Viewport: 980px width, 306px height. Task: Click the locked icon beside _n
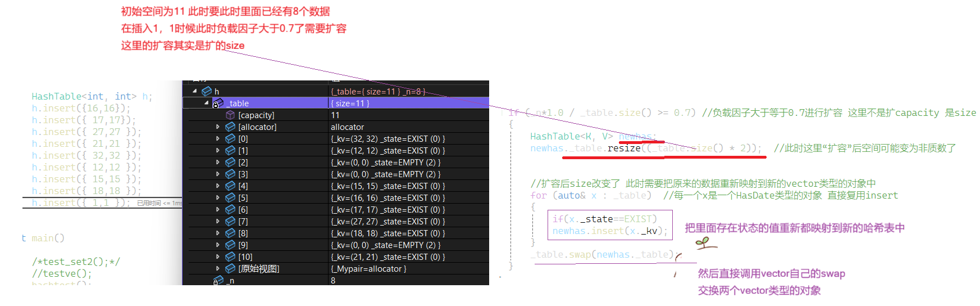pos(218,280)
